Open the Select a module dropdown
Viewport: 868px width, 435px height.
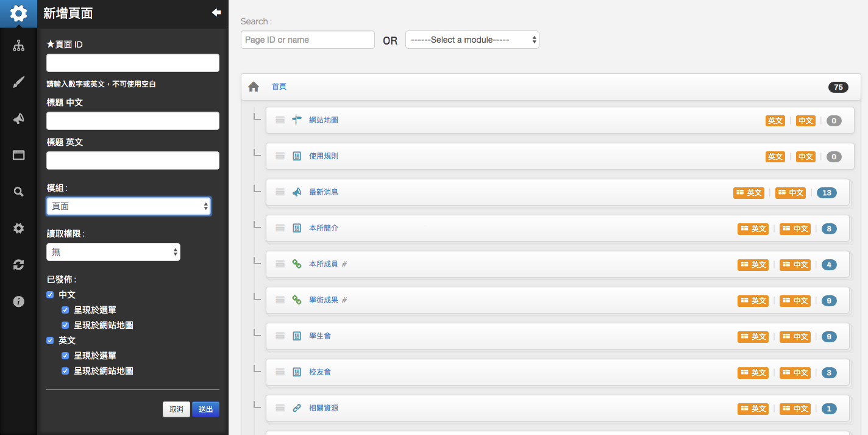click(x=472, y=40)
